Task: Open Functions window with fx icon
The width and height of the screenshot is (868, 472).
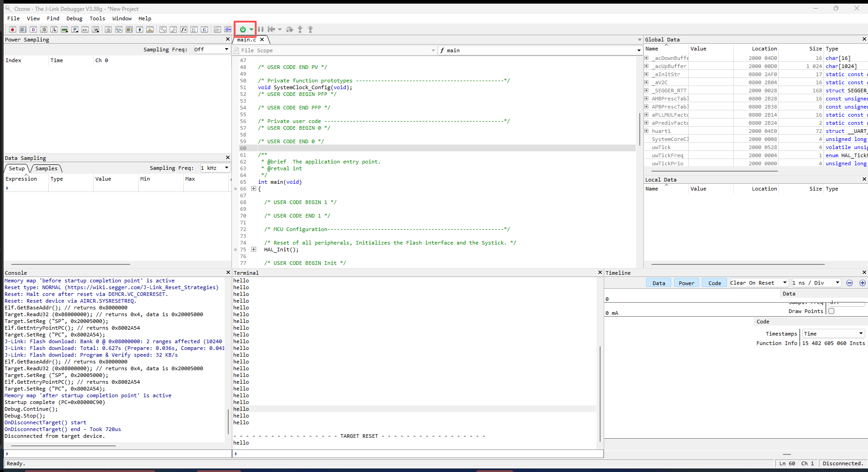Action: click(184, 30)
